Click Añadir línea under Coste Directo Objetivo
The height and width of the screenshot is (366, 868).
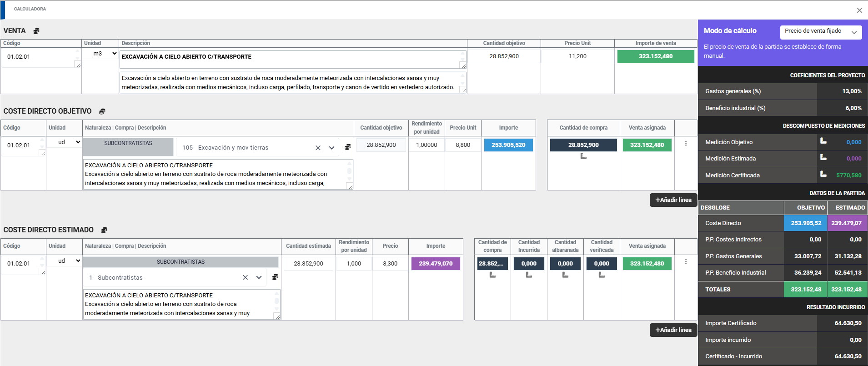tap(673, 200)
